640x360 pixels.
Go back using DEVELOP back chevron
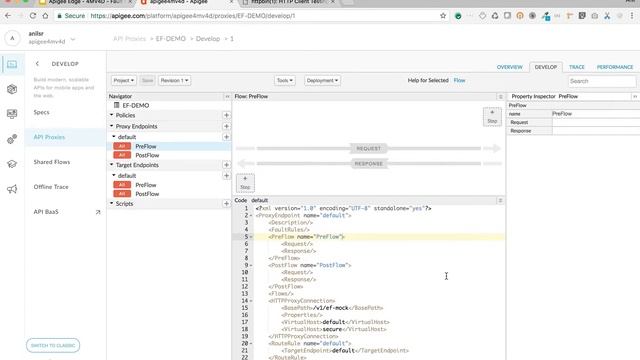pyautogui.click(x=37, y=64)
